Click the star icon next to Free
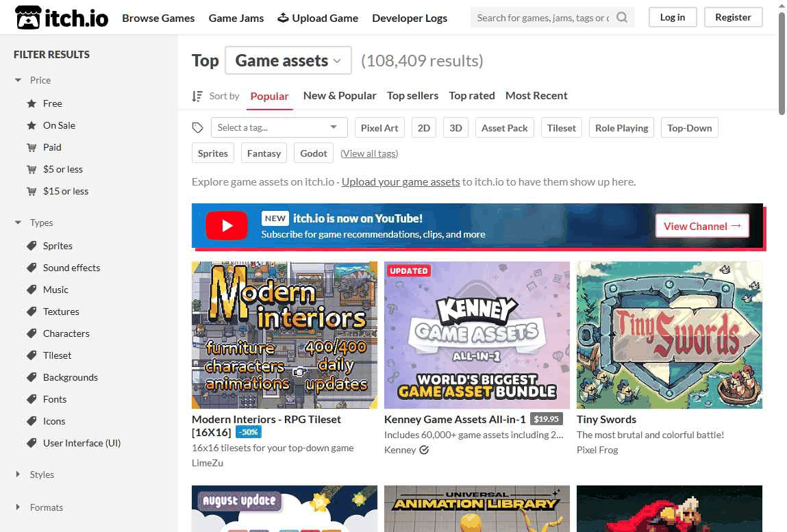Image resolution: width=787 pixels, height=532 pixels. pos(32,103)
